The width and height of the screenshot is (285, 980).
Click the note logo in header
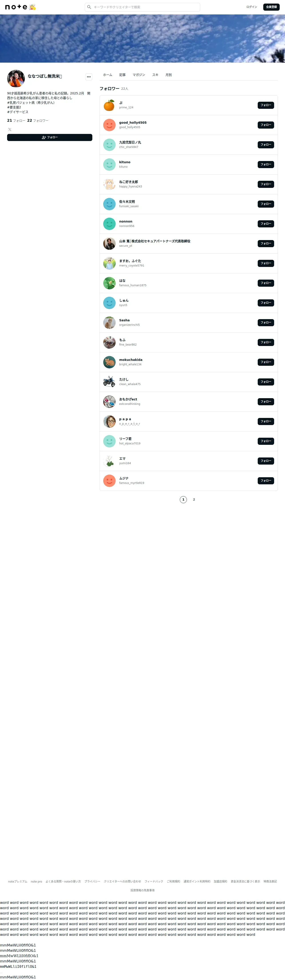point(16,7)
